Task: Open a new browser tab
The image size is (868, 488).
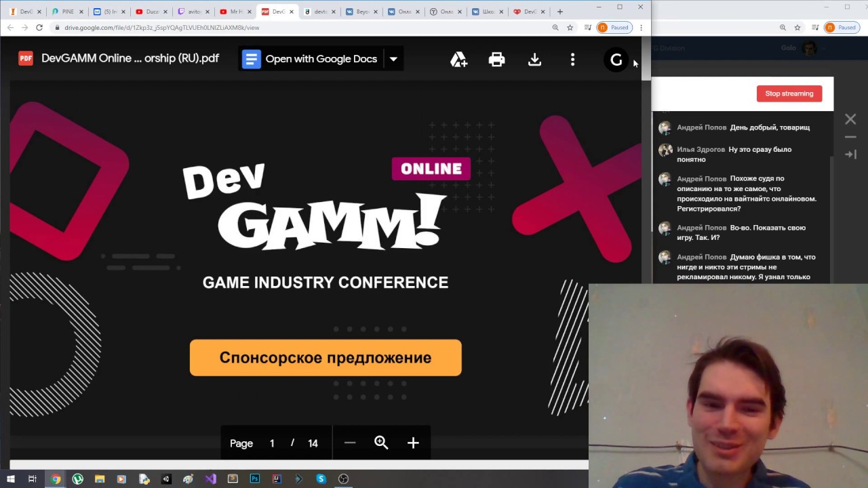Action: [x=559, y=12]
